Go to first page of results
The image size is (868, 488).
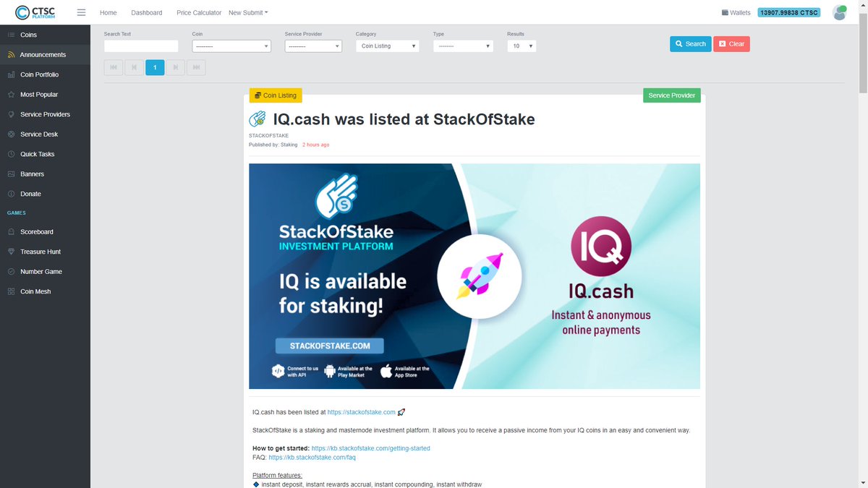click(114, 67)
